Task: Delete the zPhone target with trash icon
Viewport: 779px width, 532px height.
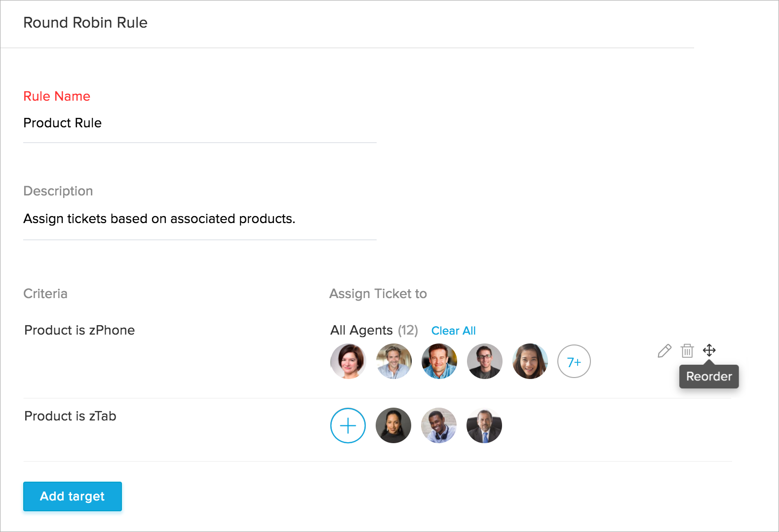Action: (x=687, y=351)
